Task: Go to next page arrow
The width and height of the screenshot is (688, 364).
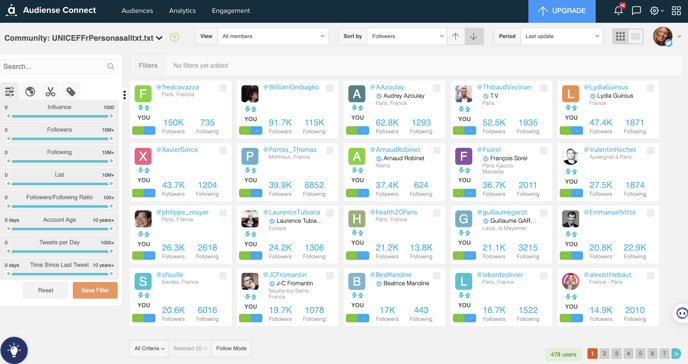Action: coord(676,353)
